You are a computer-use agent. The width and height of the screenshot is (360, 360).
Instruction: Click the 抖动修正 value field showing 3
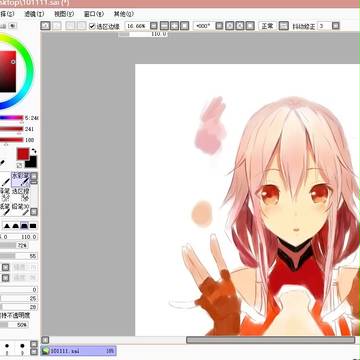pyautogui.click(x=324, y=26)
